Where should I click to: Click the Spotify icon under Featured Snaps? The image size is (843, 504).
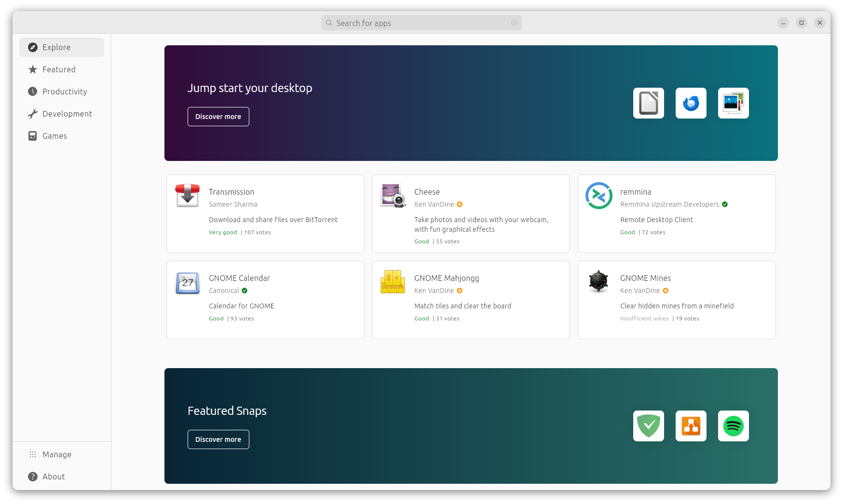tap(733, 425)
